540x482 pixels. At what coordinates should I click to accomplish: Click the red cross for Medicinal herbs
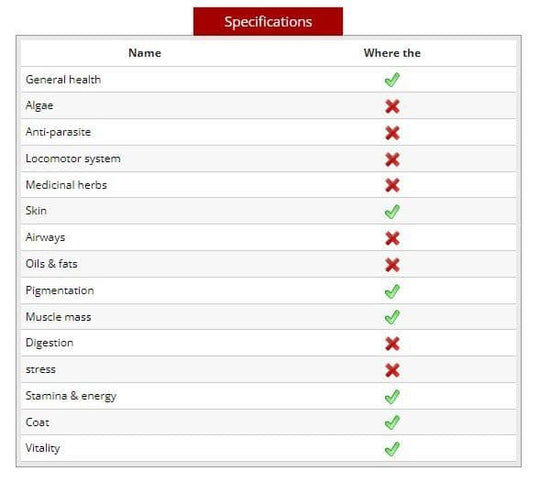click(392, 185)
